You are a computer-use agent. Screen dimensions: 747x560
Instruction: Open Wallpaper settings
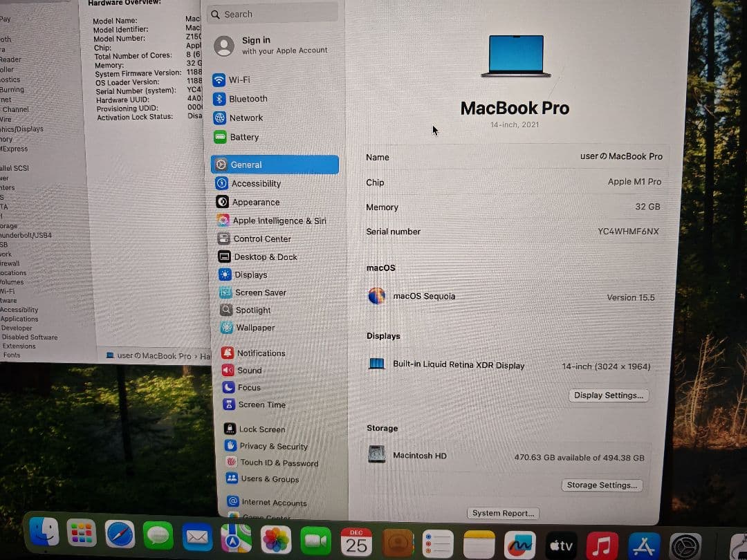point(256,327)
